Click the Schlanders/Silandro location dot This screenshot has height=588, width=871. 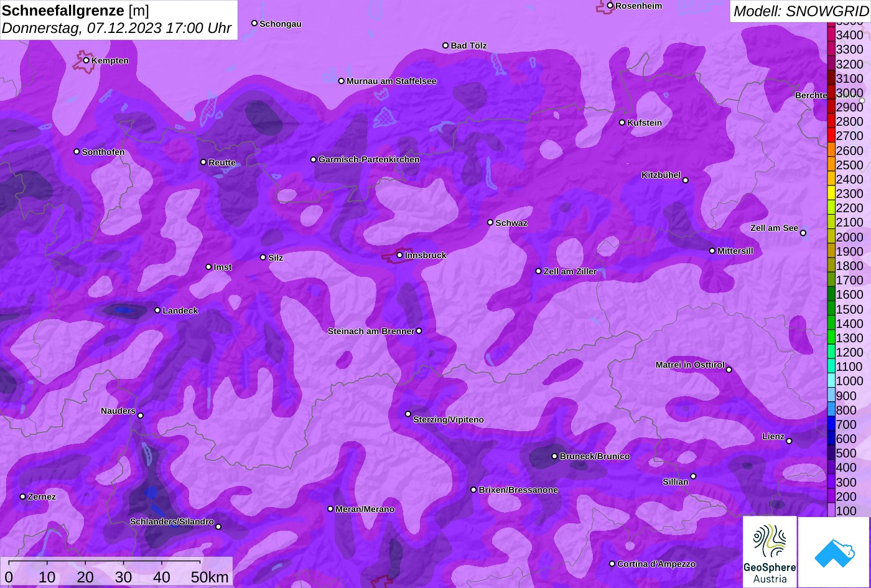coord(218,526)
